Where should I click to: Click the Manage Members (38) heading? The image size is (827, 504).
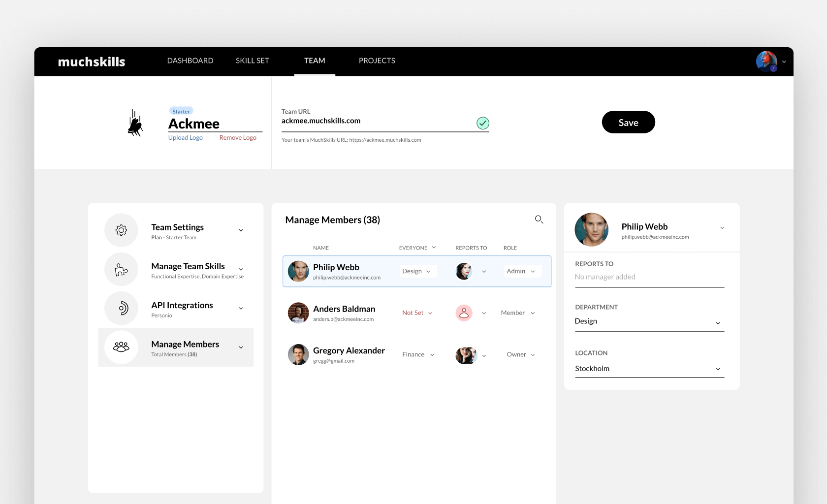point(333,220)
